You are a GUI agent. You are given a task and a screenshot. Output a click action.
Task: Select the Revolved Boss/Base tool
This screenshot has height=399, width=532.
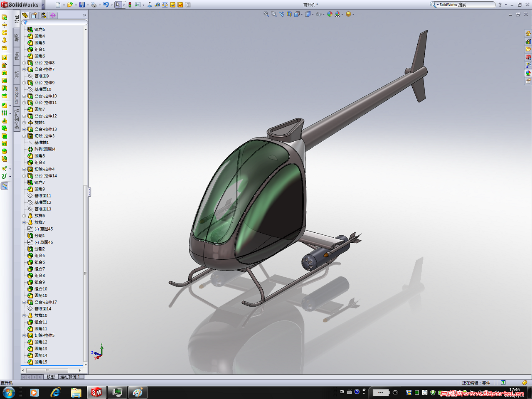coord(4,25)
